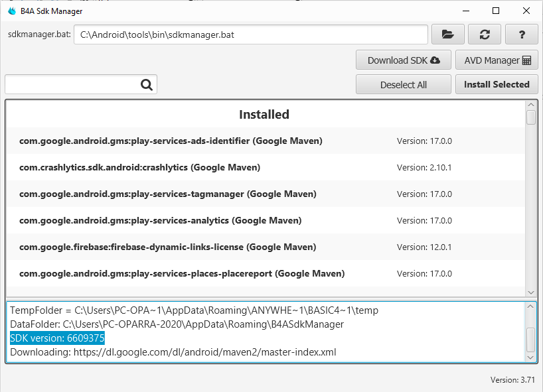Close the B4A Sdk Manager window

pyautogui.click(x=526, y=11)
